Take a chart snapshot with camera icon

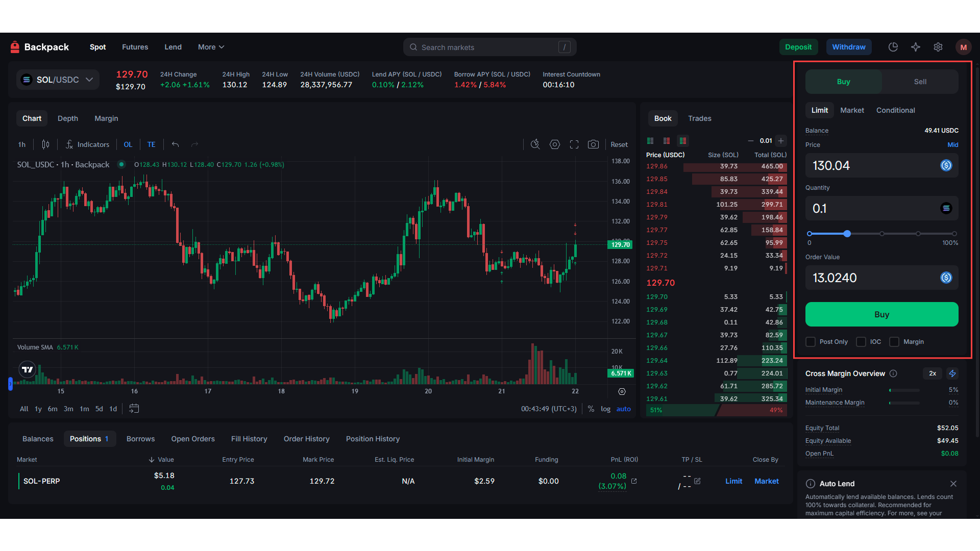coord(593,144)
